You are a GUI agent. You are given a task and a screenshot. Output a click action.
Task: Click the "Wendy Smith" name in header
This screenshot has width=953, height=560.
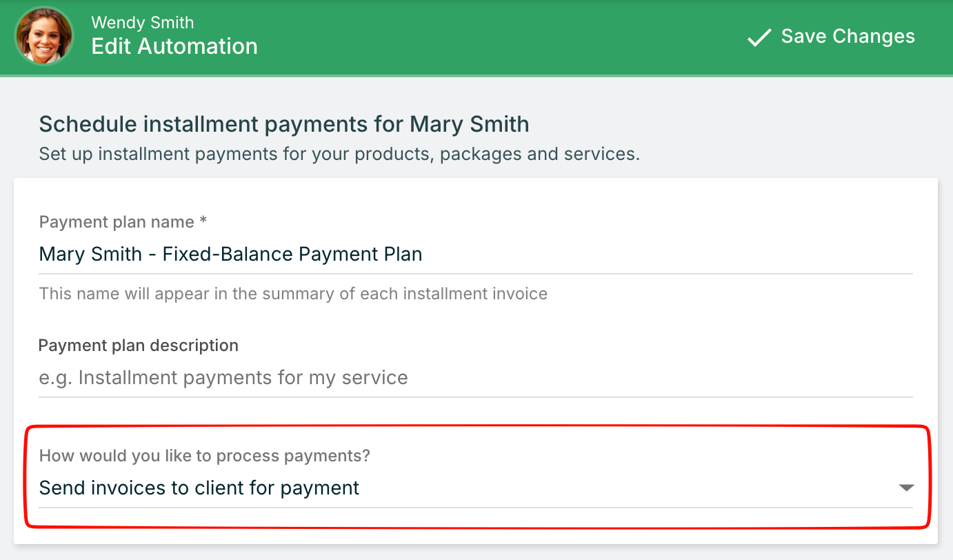point(143,23)
